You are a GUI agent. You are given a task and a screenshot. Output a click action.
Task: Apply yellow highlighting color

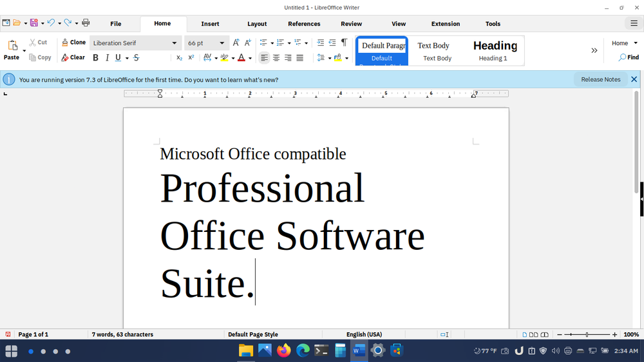[224, 58]
